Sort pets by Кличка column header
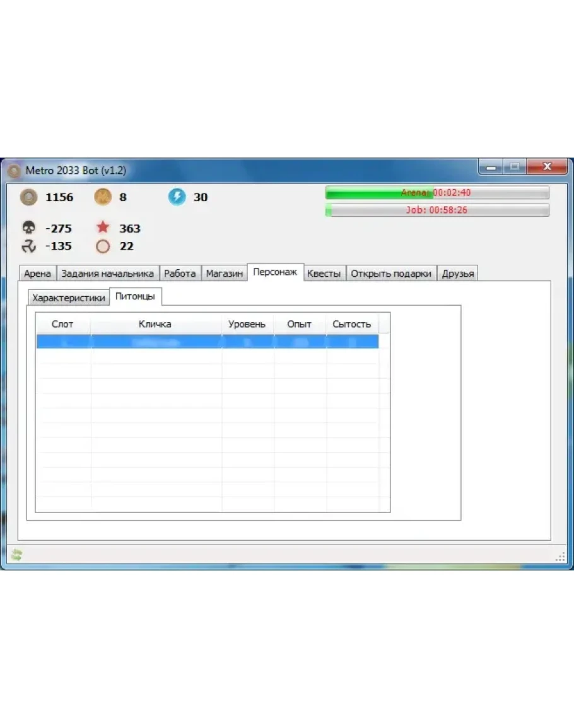The image size is (574, 728). [x=155, y=325]
